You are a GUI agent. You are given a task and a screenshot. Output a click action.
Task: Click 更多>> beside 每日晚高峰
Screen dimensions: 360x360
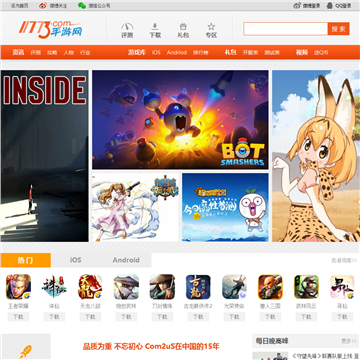(349, 341)
